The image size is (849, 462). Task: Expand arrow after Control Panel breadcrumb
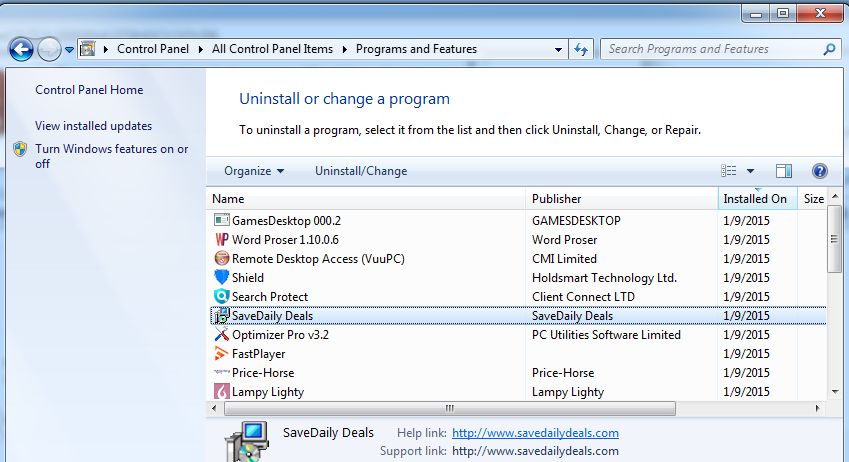[x=200, y=49]
